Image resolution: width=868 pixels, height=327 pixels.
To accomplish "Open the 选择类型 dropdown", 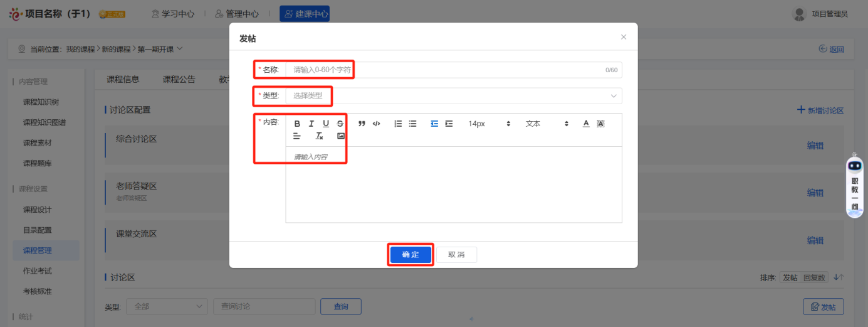I will pos(454,96).
